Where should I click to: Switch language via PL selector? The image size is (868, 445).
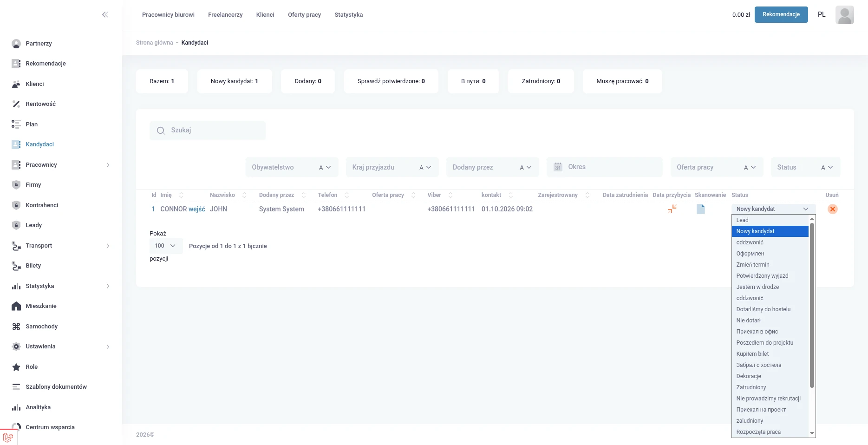pyautogui.click(x=822, y=14)
